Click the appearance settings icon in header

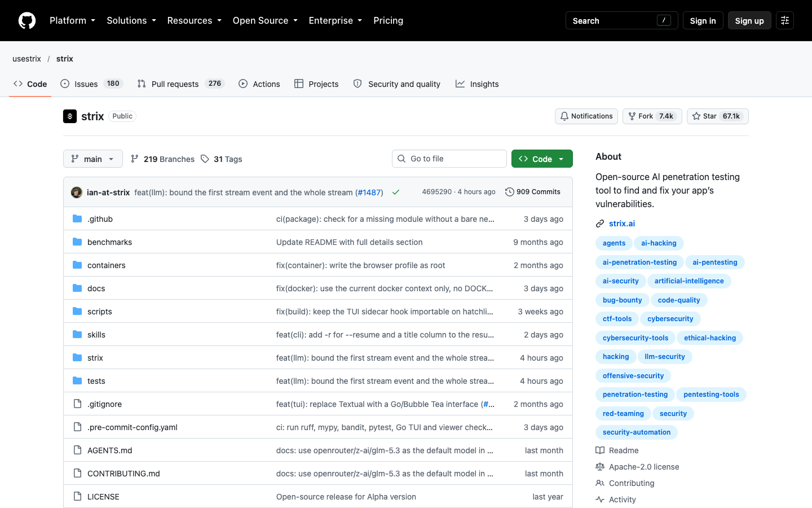[785, 20]
